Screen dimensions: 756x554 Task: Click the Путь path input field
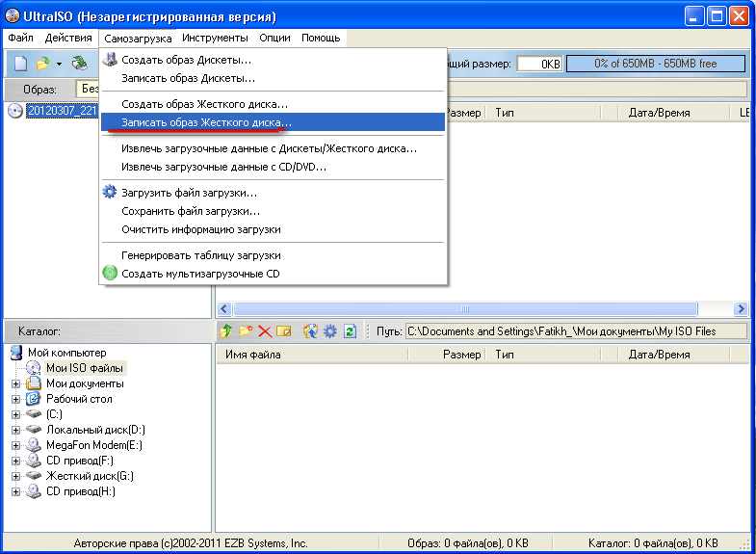[576, 331]
